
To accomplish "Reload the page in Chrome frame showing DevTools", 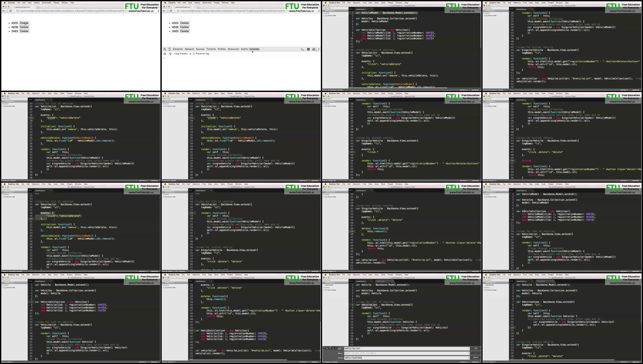I will (171, 11).
